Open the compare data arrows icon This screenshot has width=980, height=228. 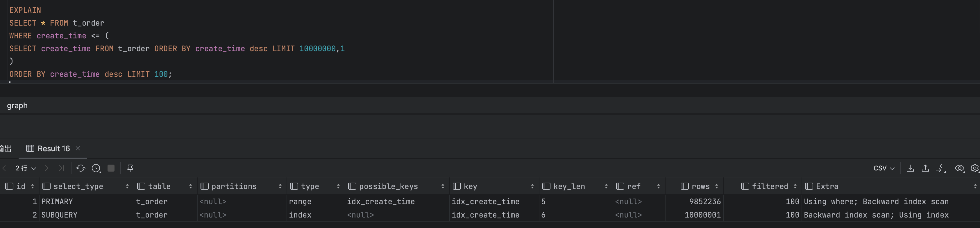(941, 168)
